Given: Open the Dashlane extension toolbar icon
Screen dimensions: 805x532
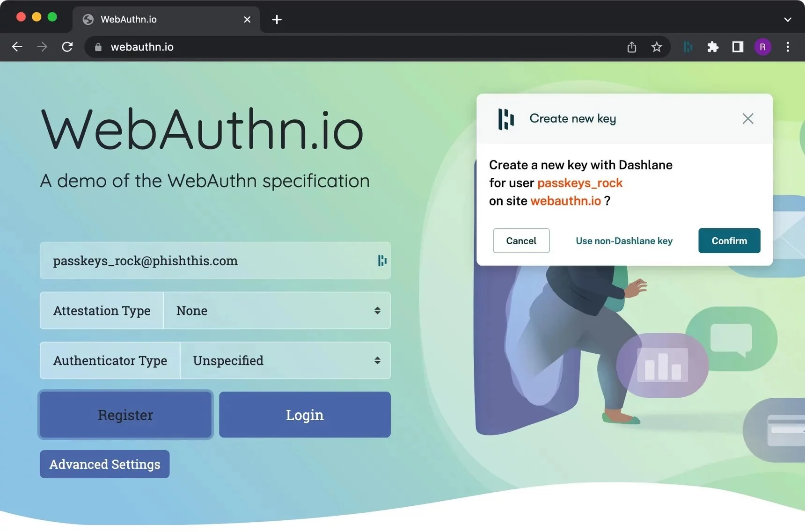Looking at the screenshot, I should click(688, 47).
